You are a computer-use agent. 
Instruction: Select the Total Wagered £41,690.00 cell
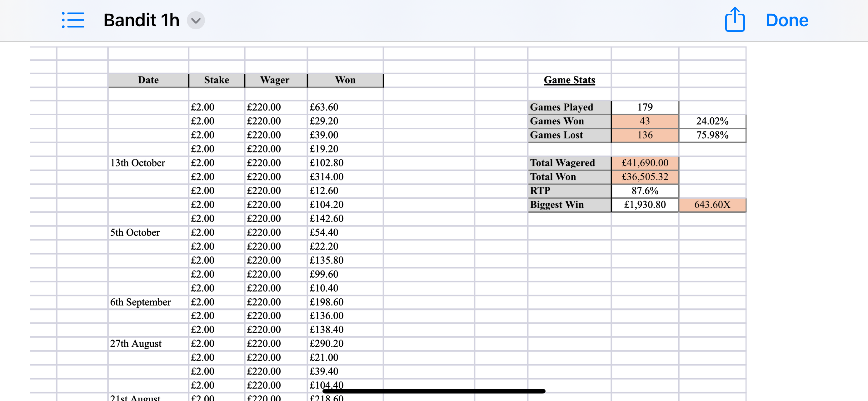tap(645, 163)
